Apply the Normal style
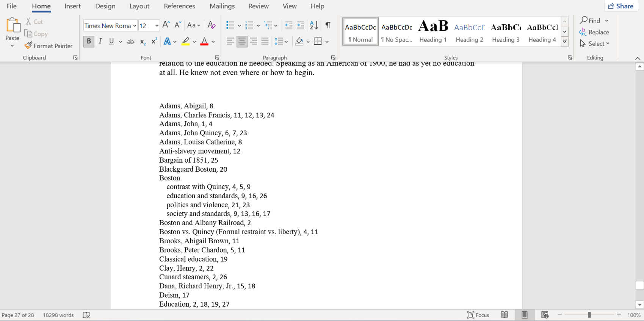 360,31
